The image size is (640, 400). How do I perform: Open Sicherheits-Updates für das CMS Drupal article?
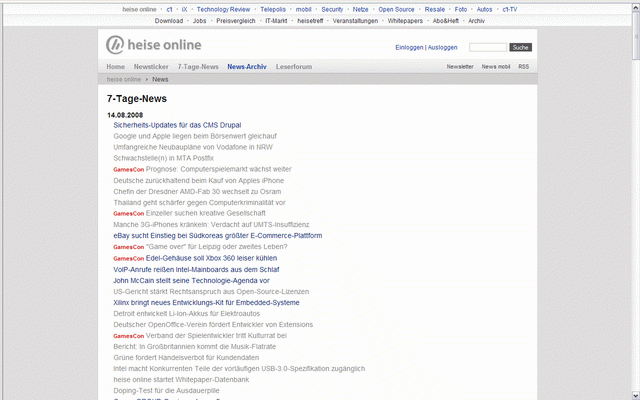tap(177, 125)
